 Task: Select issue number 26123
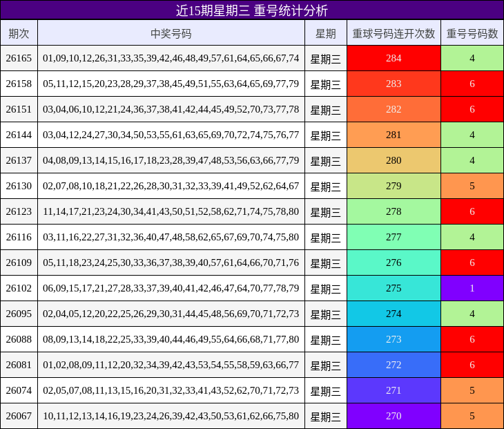19,211
